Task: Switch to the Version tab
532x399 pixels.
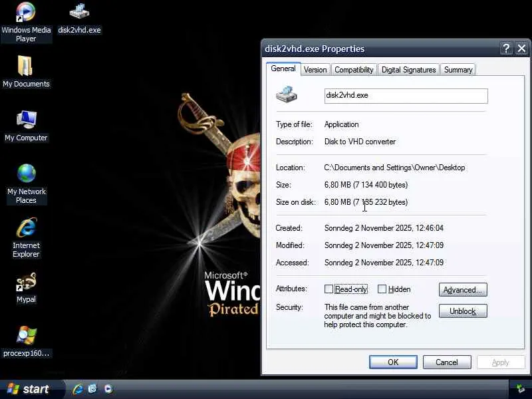Action: coord(315,70)
